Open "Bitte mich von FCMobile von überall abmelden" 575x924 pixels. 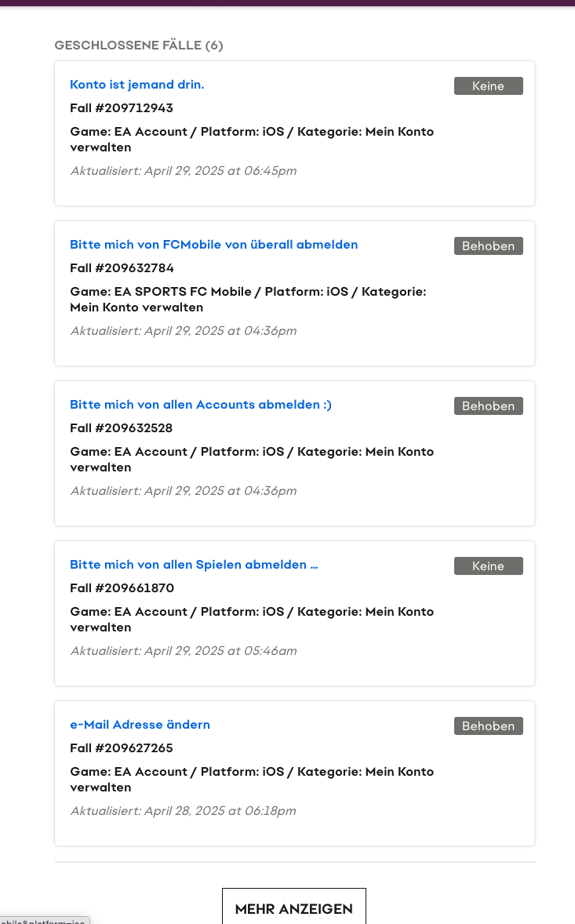coord(213,245)
